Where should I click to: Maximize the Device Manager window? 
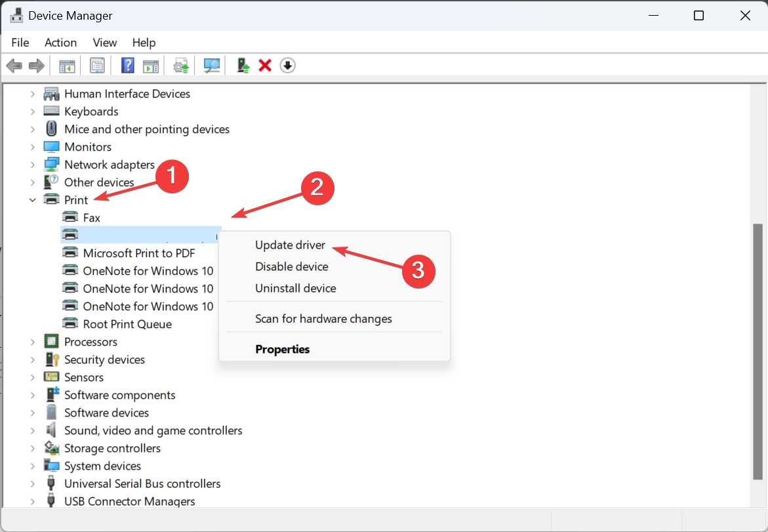tap(699, 16)
